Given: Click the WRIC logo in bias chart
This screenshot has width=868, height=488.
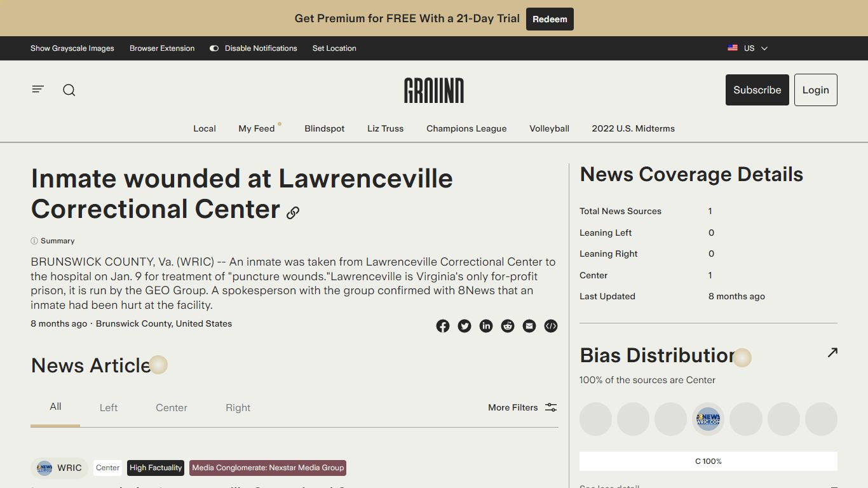Looking at the screenshot, I should pos(708,419).
